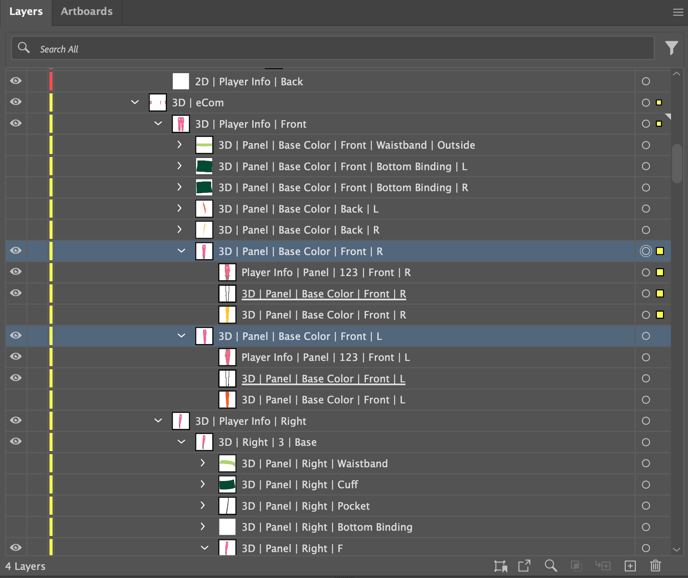Delete selection with the trash icon
Viewport: 688px width, 578px height.
click(656, 566)
